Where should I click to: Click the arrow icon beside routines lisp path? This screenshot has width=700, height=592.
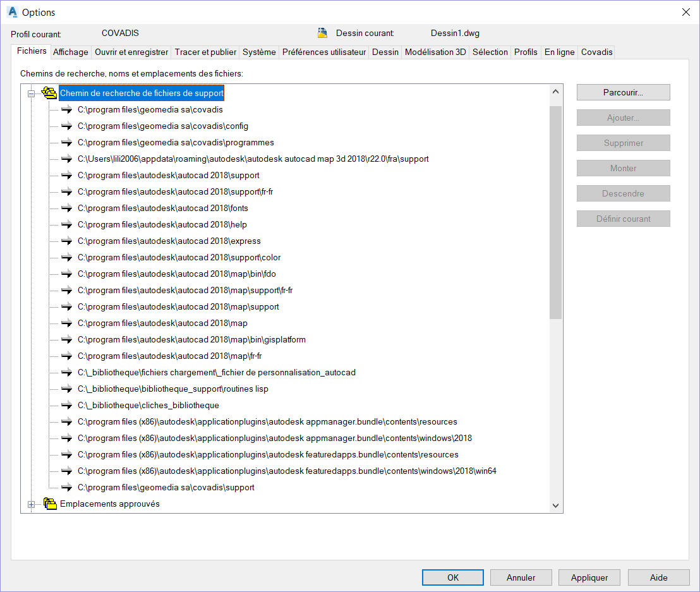point(67,389)
